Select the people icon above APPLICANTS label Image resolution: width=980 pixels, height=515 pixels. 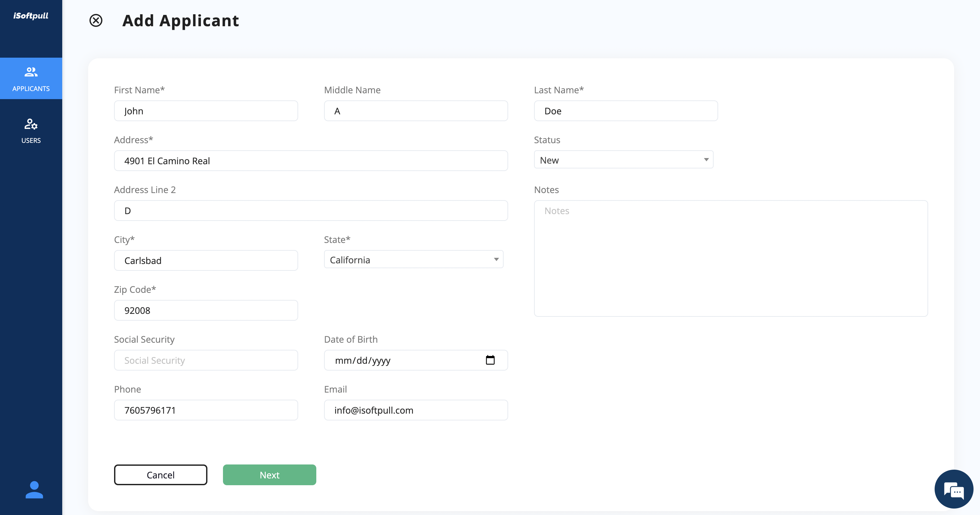point(31,72)
